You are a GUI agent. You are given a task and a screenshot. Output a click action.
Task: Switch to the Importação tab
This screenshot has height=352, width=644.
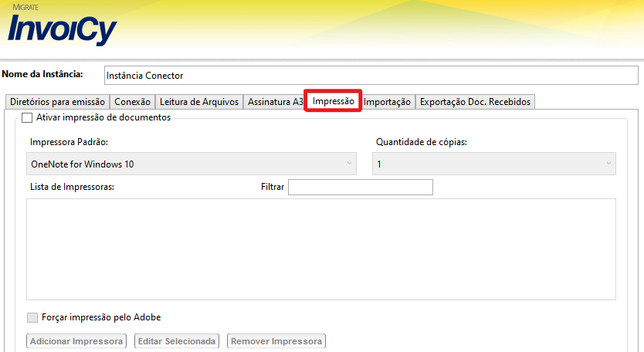[x=387, y=102]
